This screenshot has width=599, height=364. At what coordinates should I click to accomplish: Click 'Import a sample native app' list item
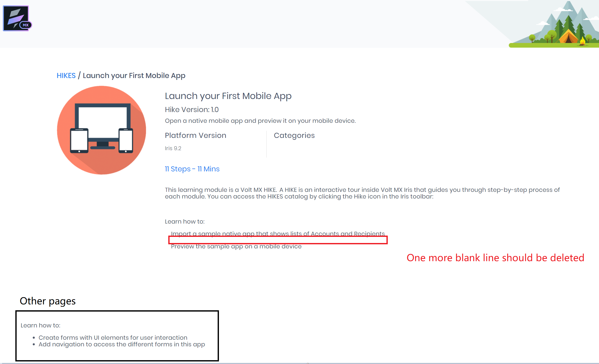coord(278,233)
